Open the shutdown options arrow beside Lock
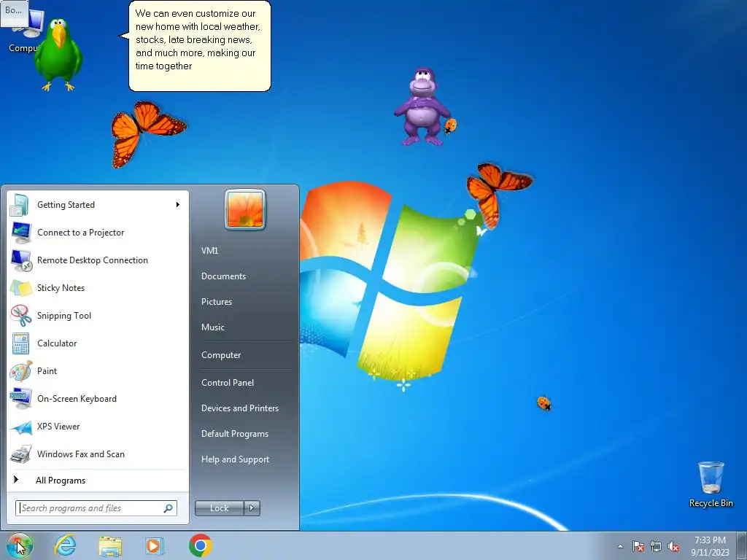The height and width of the screenshot is (560, 747). (x=252, y=508)
